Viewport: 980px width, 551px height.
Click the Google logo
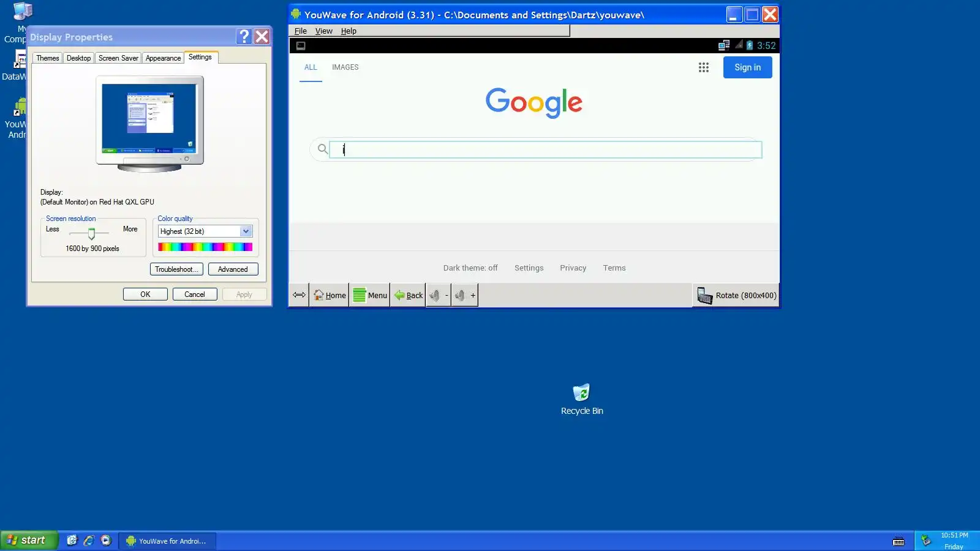pyautogui.click(x=534, y=102)
